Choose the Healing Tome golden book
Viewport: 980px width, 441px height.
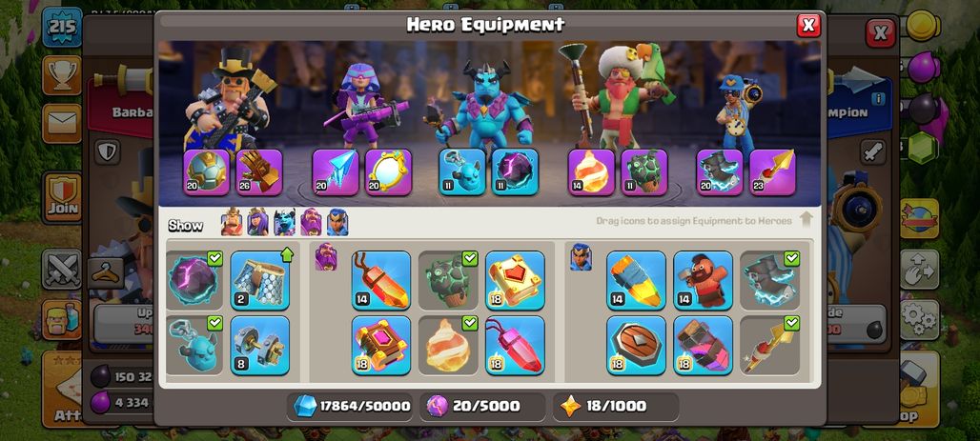(515, 280)
